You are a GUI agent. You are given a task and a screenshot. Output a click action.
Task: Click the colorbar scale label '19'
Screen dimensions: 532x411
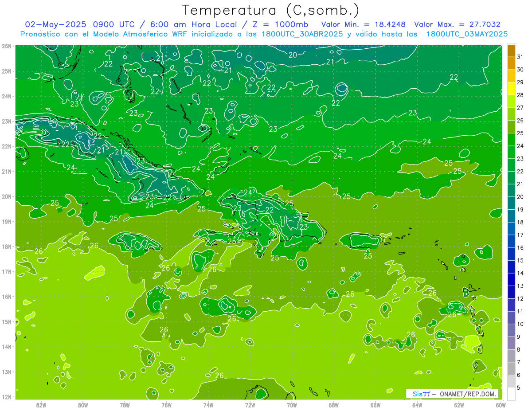[520, 209]
